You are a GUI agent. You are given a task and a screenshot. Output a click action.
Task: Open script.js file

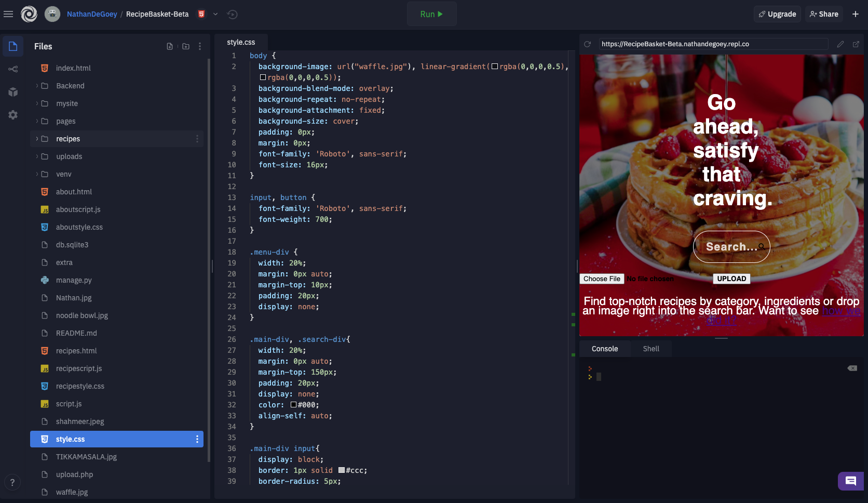coord(117,404)
